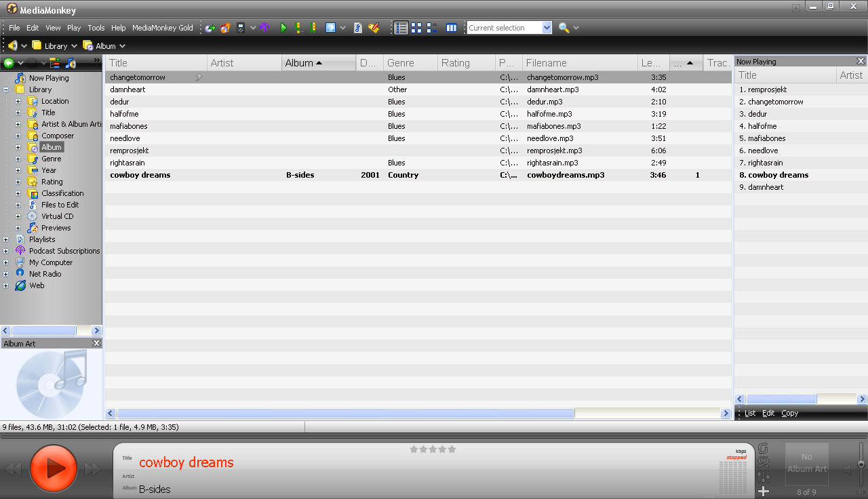The height and width of the screenshot is (499, 868).
Task: Collapse the Library tree node
Action: pyautogui.click(x=6, y=89)
